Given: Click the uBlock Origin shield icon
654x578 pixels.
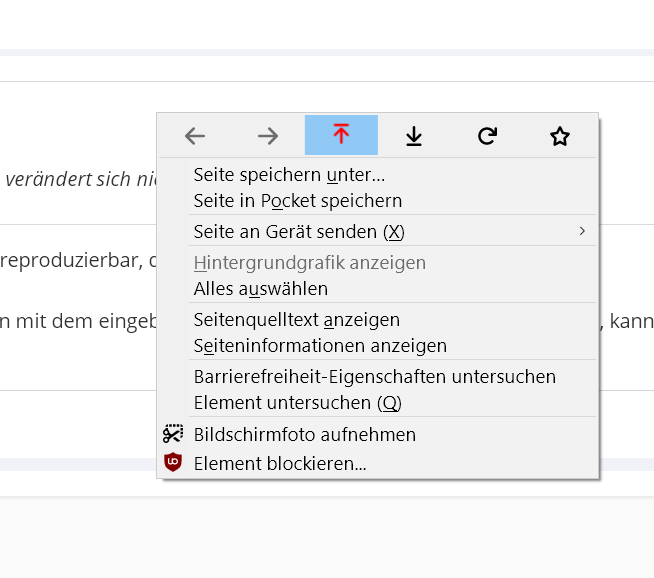Looking at the screenshot, I should [x=174, y=463].
